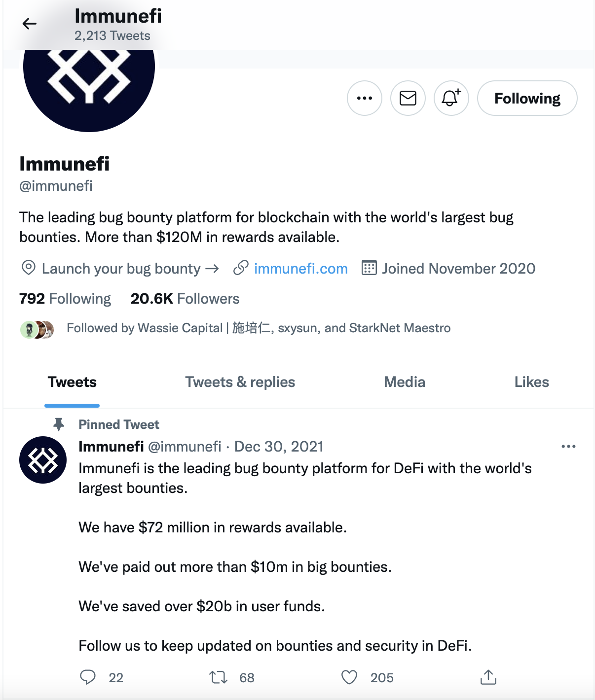Open the profile more options ellipsis

[x=365, y=98]
